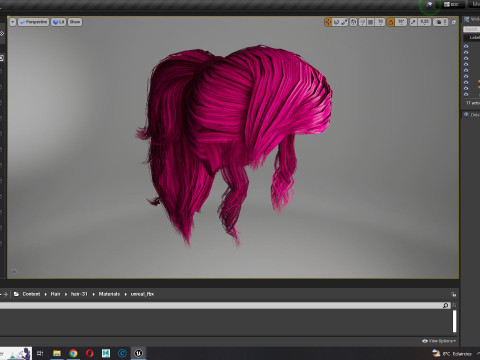Maximize or restore the viewport
The image size is (480, 360).
pyautogui.click(x=454, y=22)
